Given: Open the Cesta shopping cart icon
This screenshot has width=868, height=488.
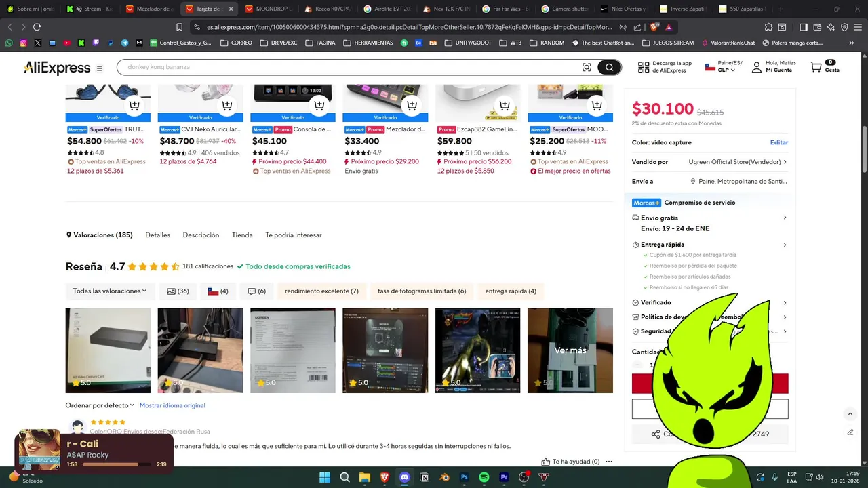Looking at the screenshot, I should [x=816, y=67].
